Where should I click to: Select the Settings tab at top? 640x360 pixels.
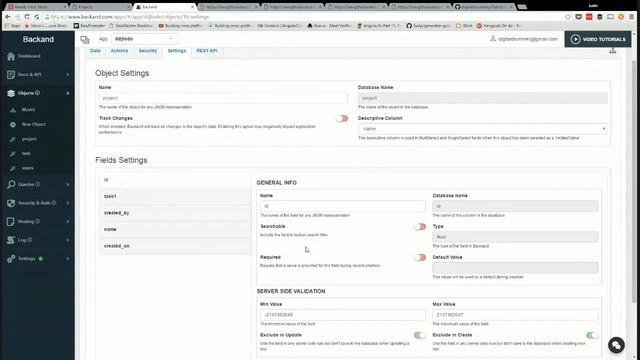pos(177,51)
